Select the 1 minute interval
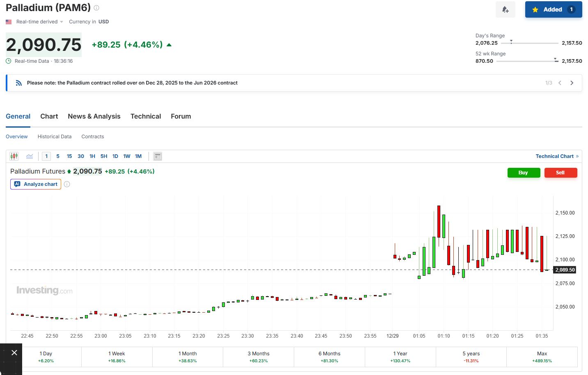The height and width of the screenshot is (375, 588). [x=46, y=156]
